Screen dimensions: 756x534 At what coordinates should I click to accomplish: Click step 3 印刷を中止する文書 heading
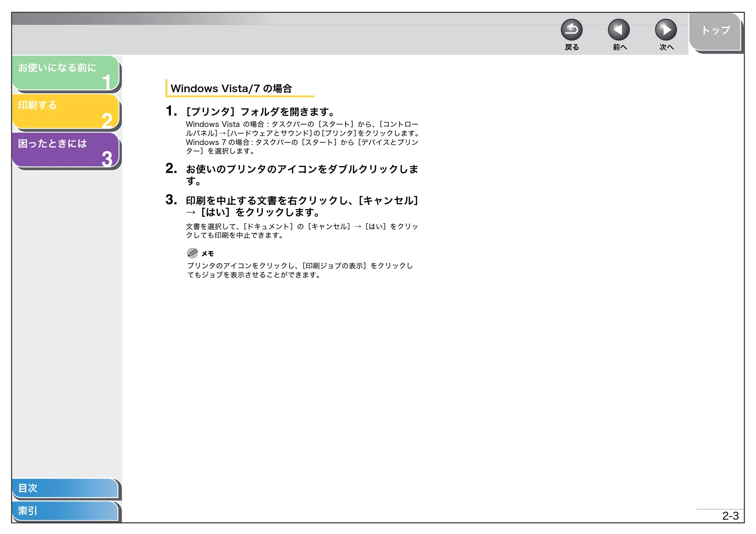[302, 206]
